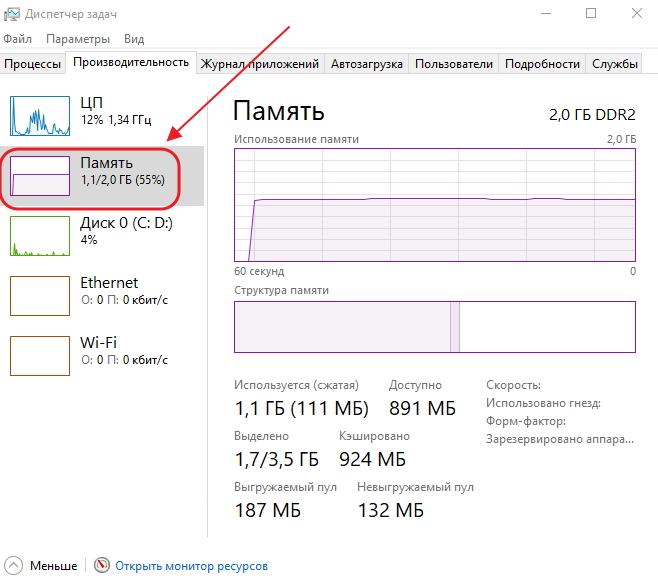Open the Пользователи tab

(x=454, y=64)
